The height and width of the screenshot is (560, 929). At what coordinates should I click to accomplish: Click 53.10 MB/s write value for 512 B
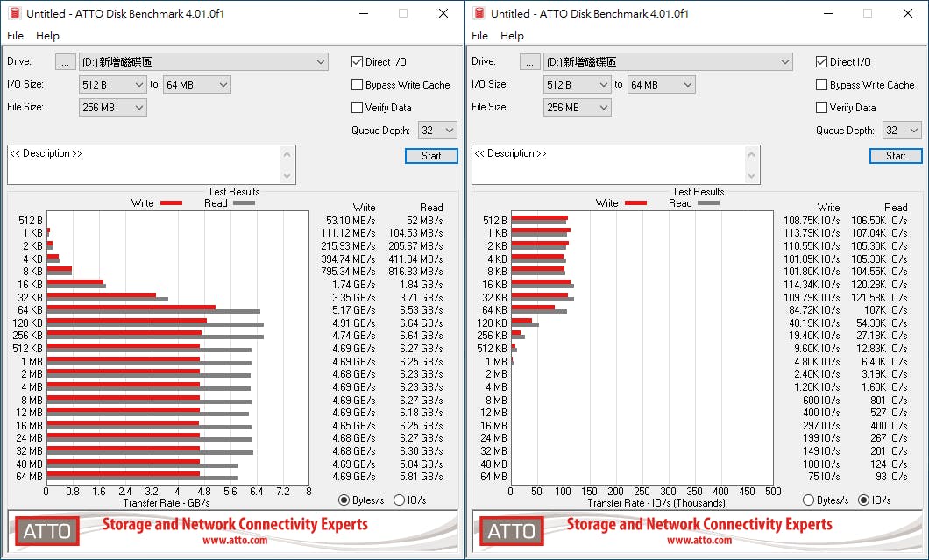(x=351, y=221)
